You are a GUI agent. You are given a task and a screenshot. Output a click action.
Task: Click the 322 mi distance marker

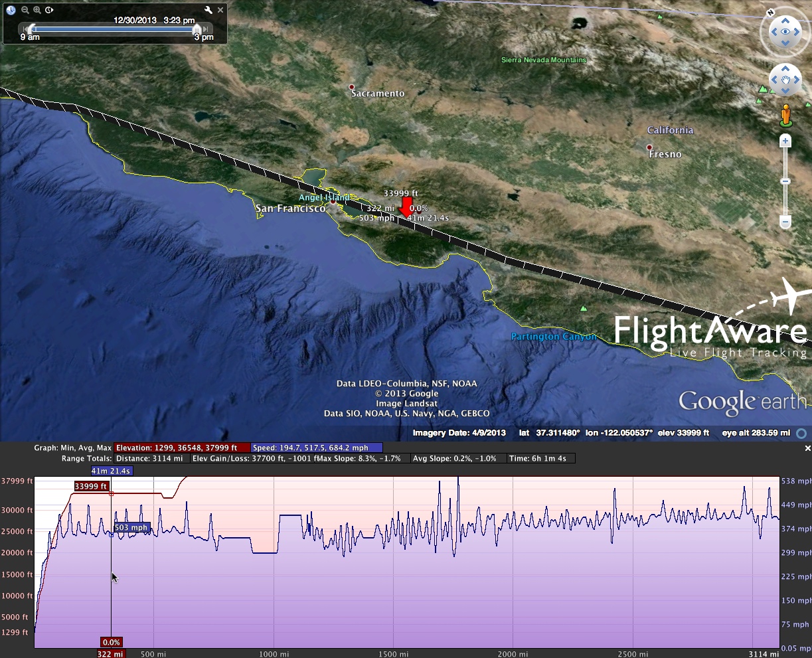(110, 654)
